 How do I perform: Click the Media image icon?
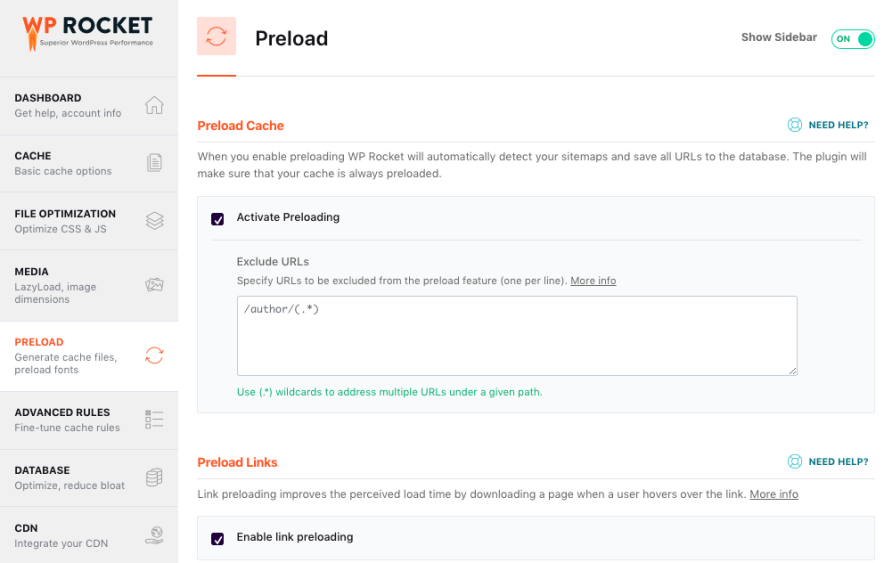click(154, 285)
